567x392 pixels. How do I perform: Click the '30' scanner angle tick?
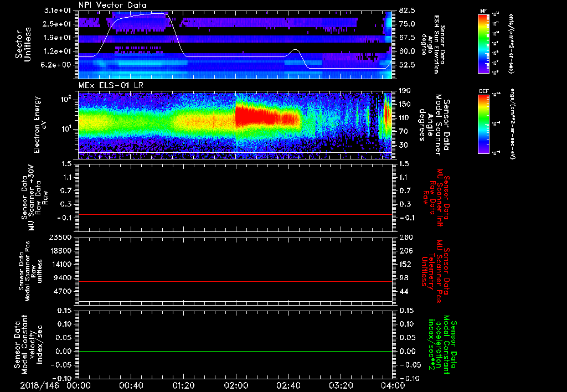(404, 146)
